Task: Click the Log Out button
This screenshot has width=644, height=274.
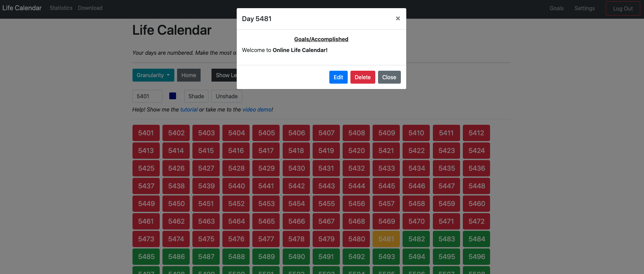Action: (x=623, y=8)
